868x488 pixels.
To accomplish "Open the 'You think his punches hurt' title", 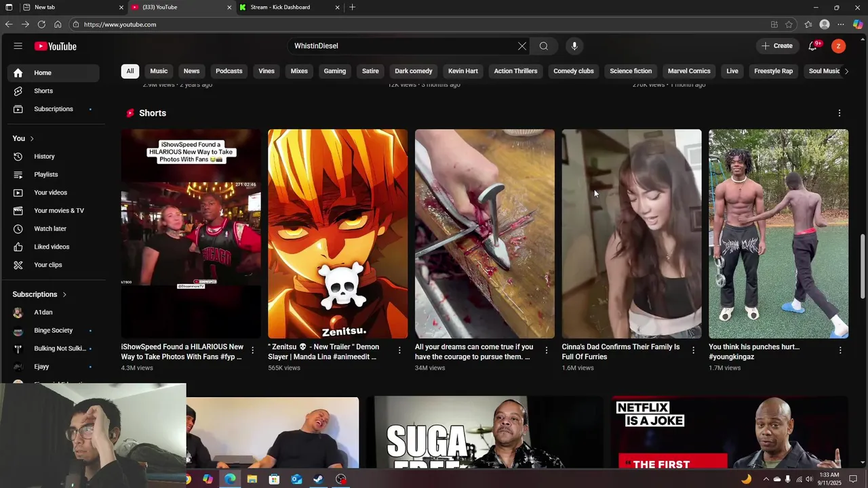I will click(754, 352).
